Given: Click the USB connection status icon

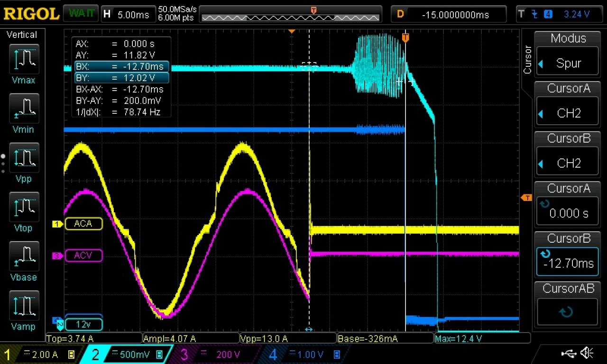Looking at the screenshot, I should click(x=568, y=353).
